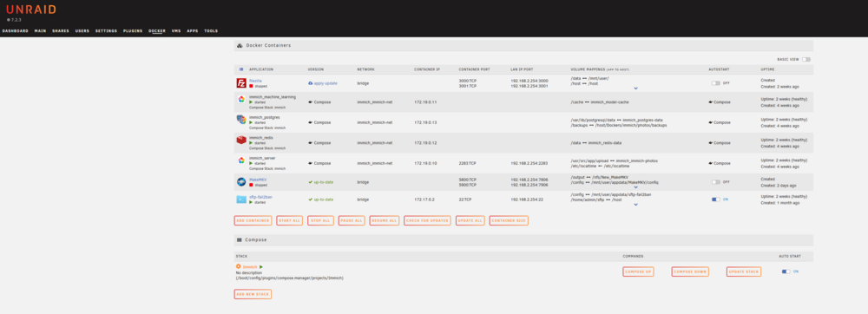Click the immich_server container icon
This screenshot has width=868, height=314.
241,160
